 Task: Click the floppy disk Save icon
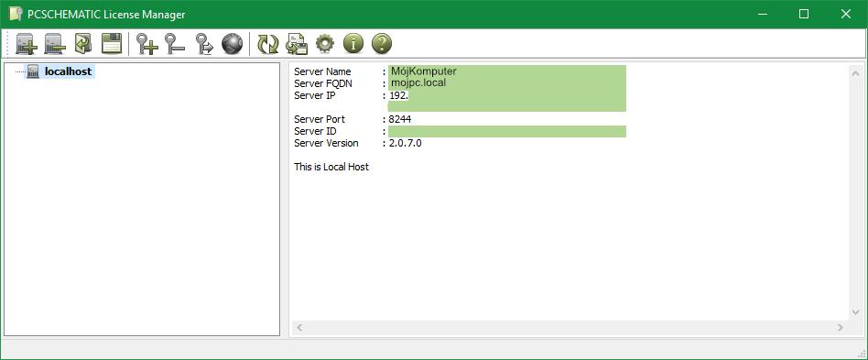[x=112, y=44]
